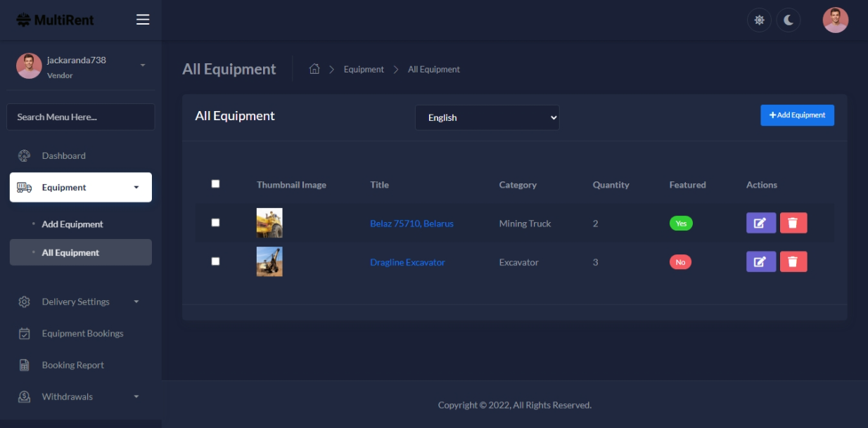Image resolution: width=868 pixels, height=428 pixels.
Task: Open the Belaz 75710, Belarus title link
Action: pyautogui.click(x=411, y=223)
